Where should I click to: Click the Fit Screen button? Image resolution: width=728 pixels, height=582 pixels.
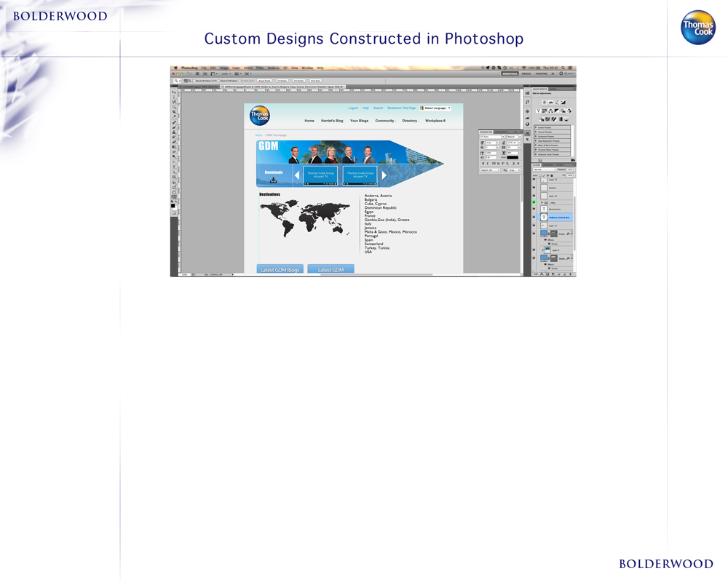pyautogui.click(x=282, y=81)
